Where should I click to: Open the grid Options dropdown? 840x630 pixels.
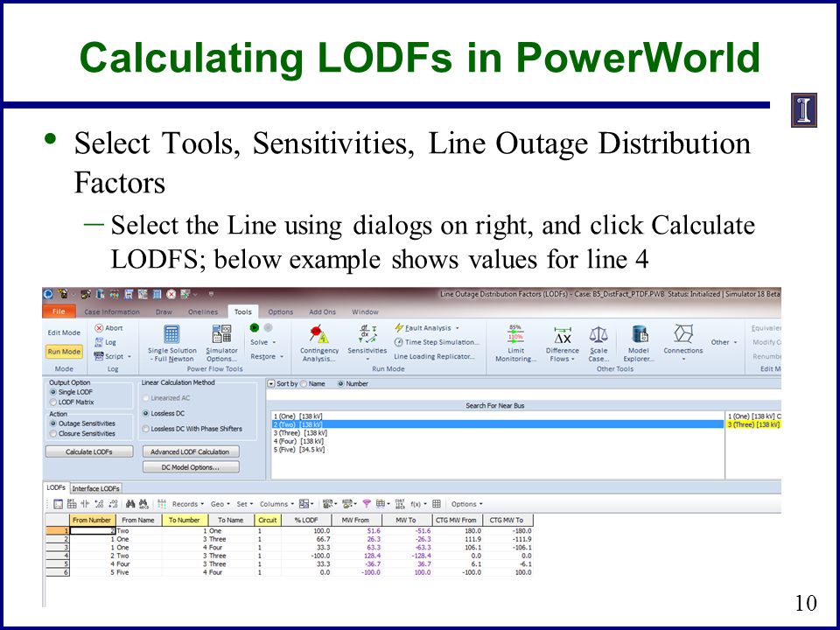click(466, 504)
